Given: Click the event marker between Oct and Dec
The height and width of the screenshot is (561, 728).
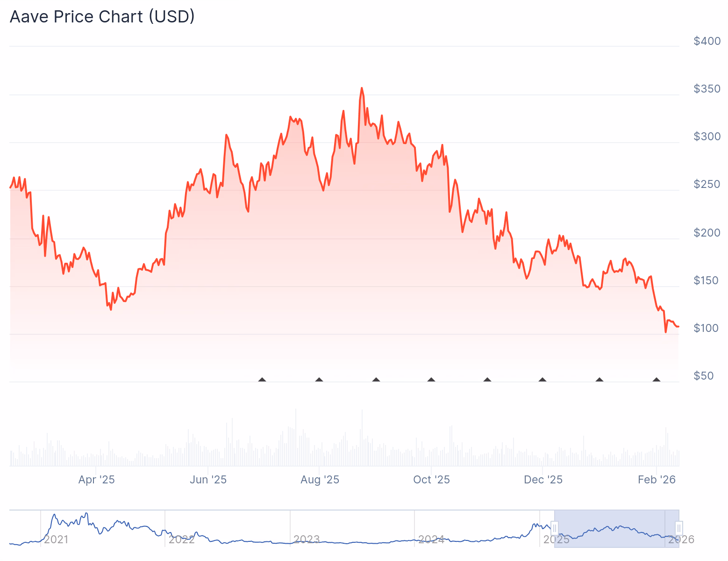Looking at the screenshot, I should (486, 379).
